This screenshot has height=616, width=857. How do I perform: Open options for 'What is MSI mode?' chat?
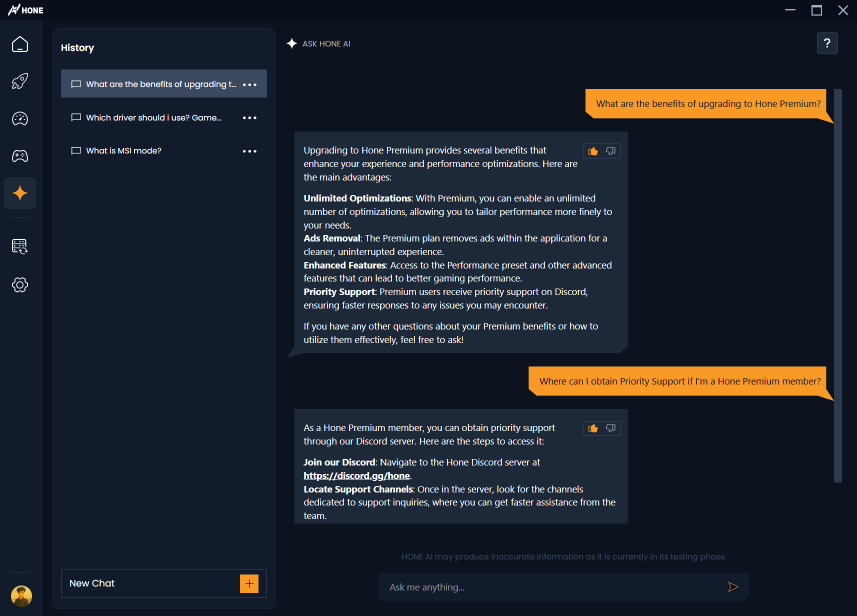point(249,151)
